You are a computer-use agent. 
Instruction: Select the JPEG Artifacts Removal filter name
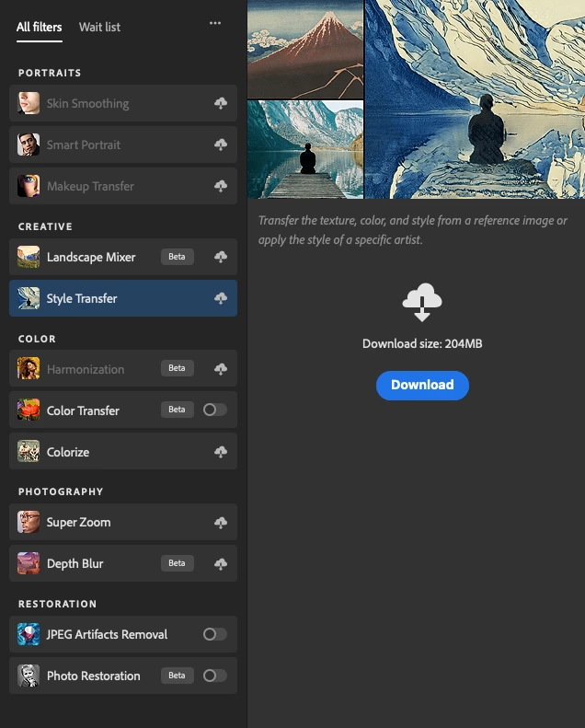tap(107, 635)
